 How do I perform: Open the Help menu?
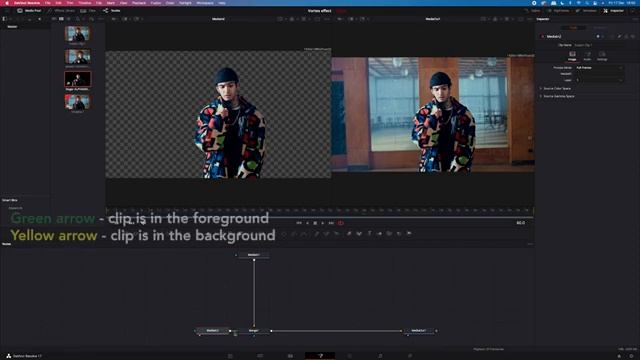[222, 3]
